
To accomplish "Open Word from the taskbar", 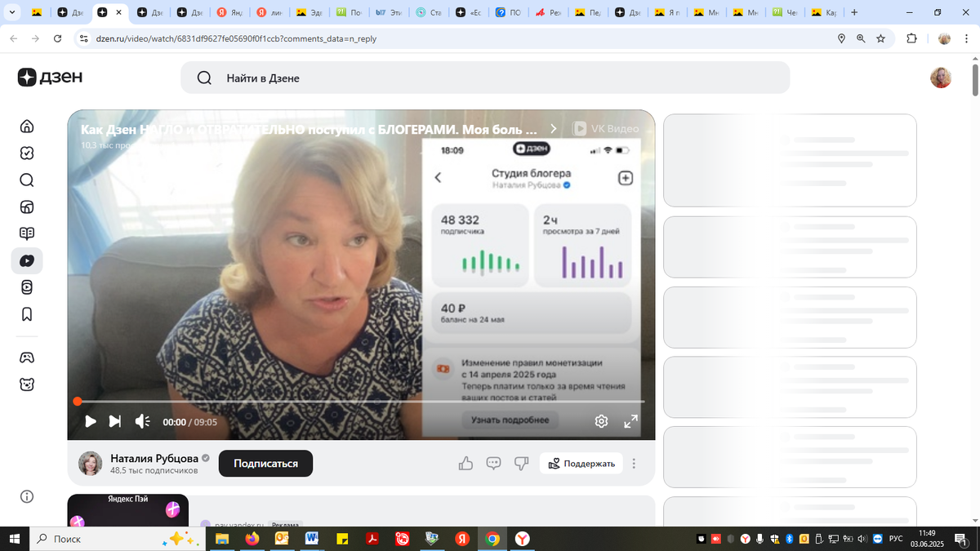I will [x=312, y=539].
